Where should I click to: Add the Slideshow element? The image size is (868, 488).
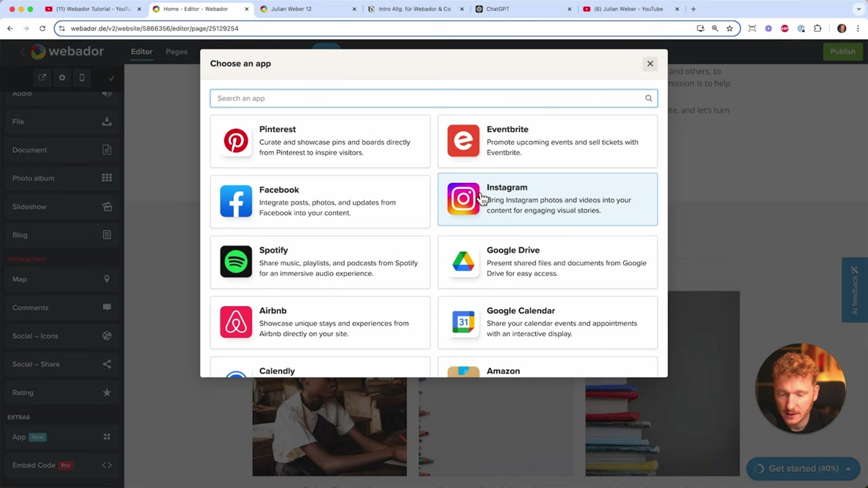[62, 207]
